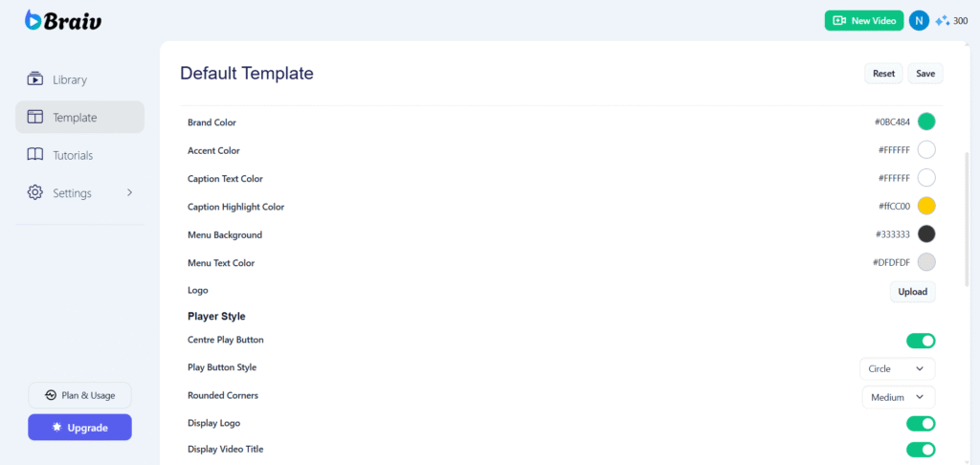The image size is (980, 465).
Task: Click the Library sidebar icon
Action: point(35,79)
